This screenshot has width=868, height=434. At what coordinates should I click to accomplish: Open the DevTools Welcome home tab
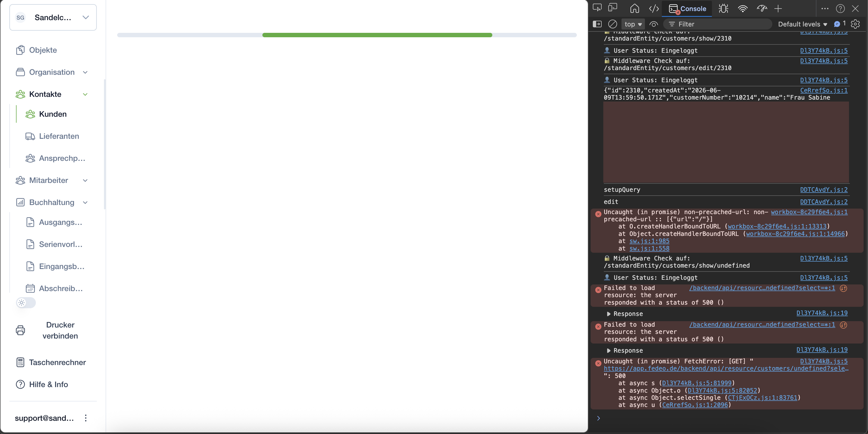[x=634, y=9]
